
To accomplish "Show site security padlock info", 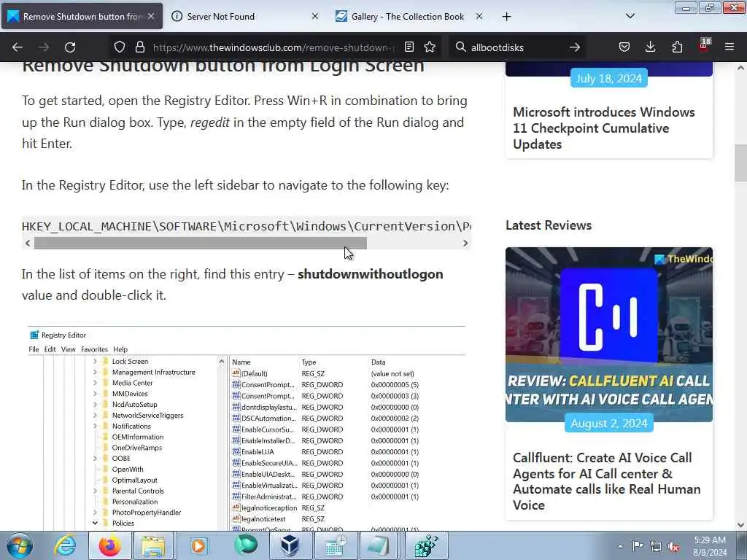I will (x=139, y=47).
